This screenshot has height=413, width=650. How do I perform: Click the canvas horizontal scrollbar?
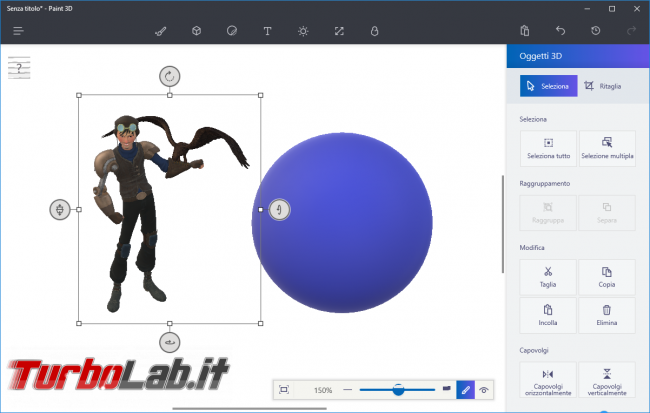click(x=250, y=409)
